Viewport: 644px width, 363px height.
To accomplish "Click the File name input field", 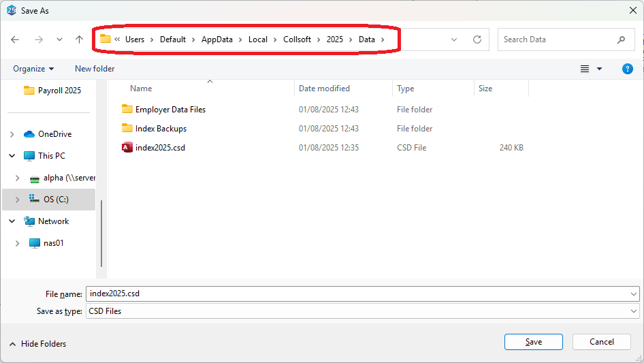I will (357, 294).
